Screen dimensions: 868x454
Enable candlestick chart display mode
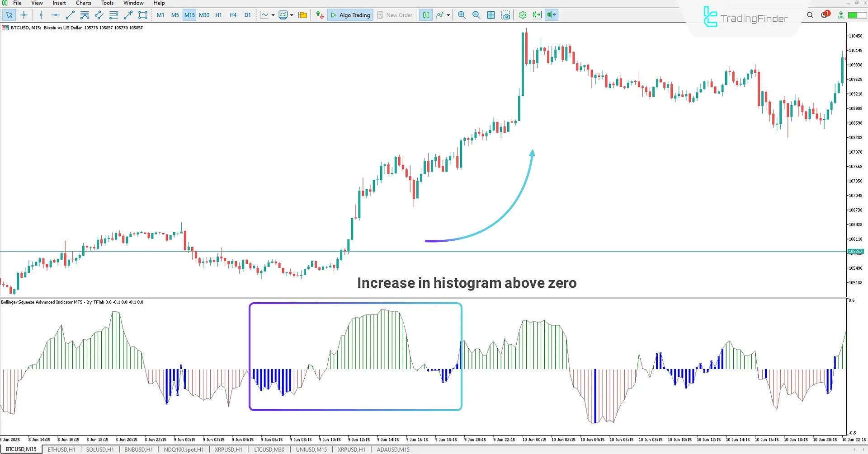click(x=425, y=15)
